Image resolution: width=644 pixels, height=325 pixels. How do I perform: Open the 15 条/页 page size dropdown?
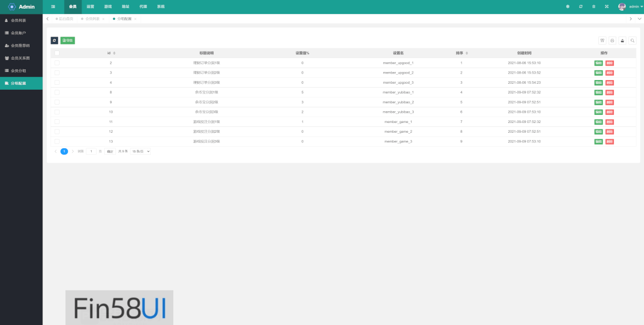pyautogui.click(x=141, y=151)
